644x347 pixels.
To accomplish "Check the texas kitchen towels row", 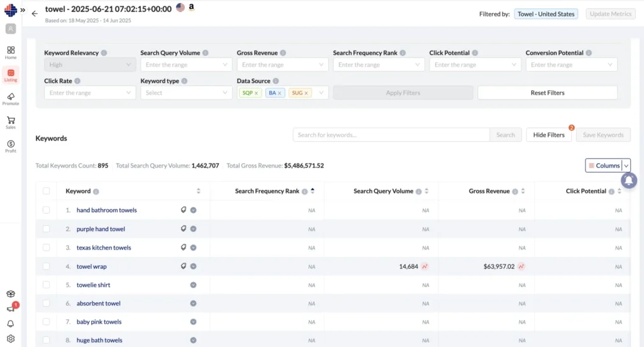I will point(46,247).
